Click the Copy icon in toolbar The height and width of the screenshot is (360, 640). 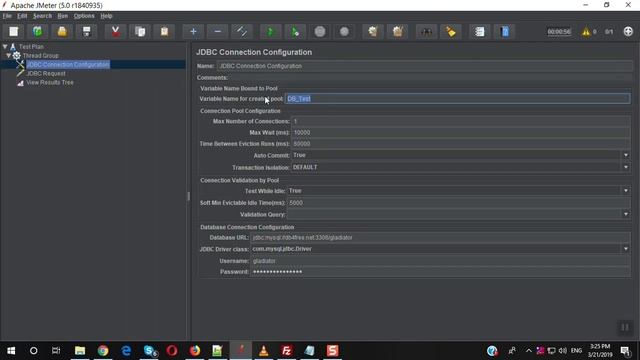(x=140, y=31)
